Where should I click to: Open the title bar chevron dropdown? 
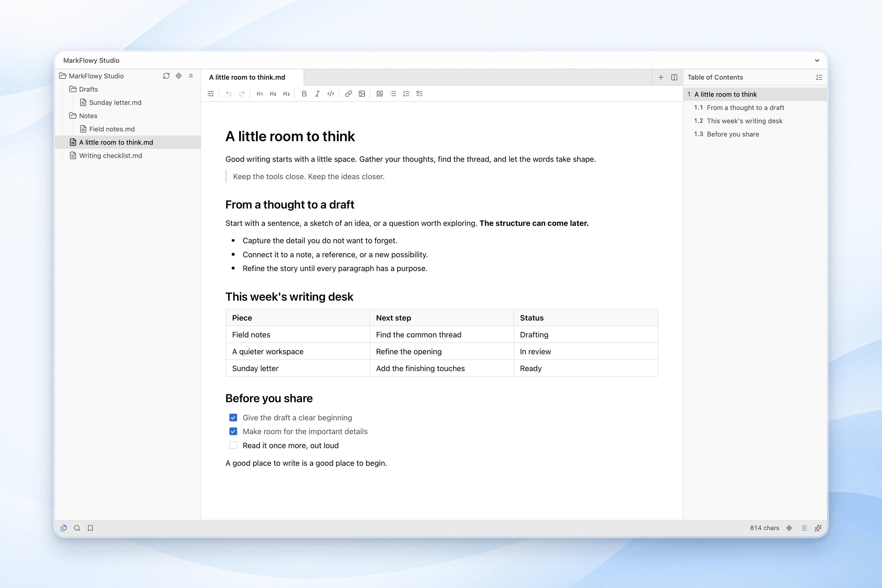pos(817,60)
